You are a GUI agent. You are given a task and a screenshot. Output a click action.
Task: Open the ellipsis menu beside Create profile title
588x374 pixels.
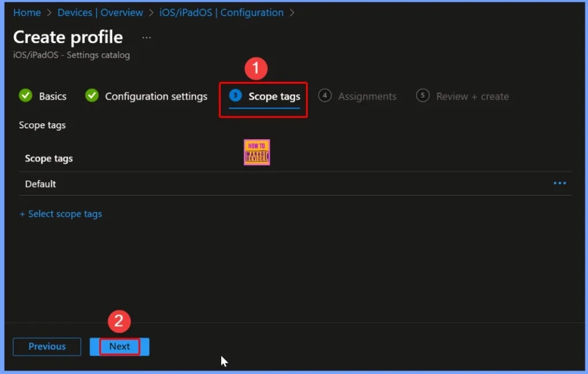pyautogui.click(x=146, y=37)
